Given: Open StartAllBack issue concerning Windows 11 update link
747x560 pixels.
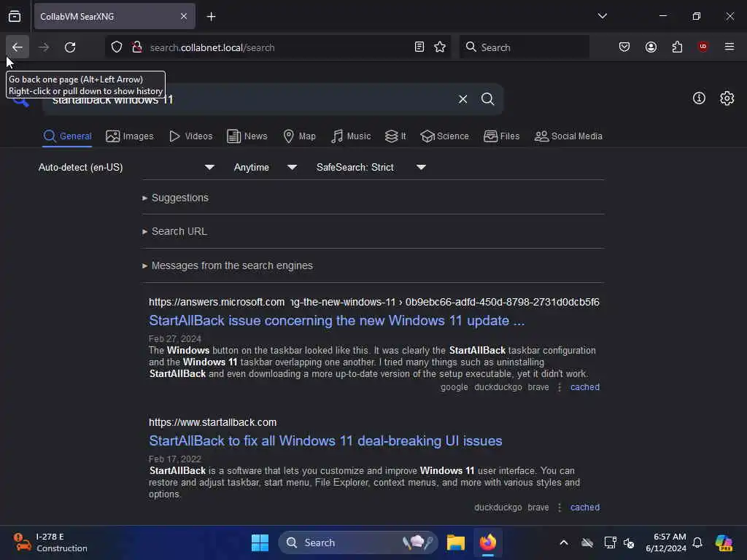Looking at the screenshot, I should [336, 321].
